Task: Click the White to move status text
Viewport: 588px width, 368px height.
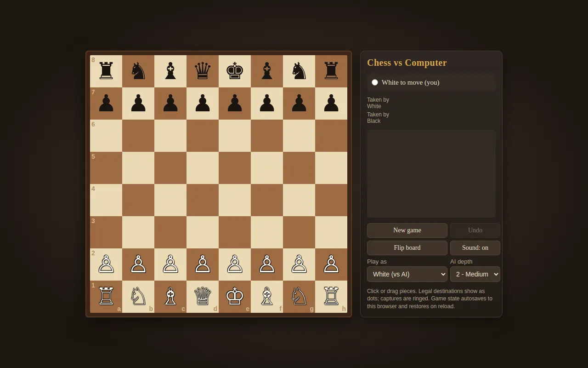Action: (x=410, y=82)
